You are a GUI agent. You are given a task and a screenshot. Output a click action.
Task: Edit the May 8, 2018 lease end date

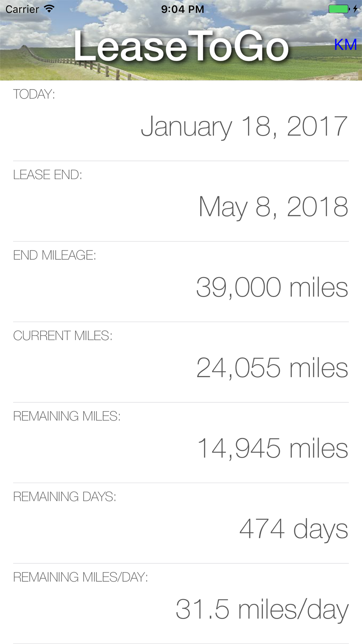273,207
